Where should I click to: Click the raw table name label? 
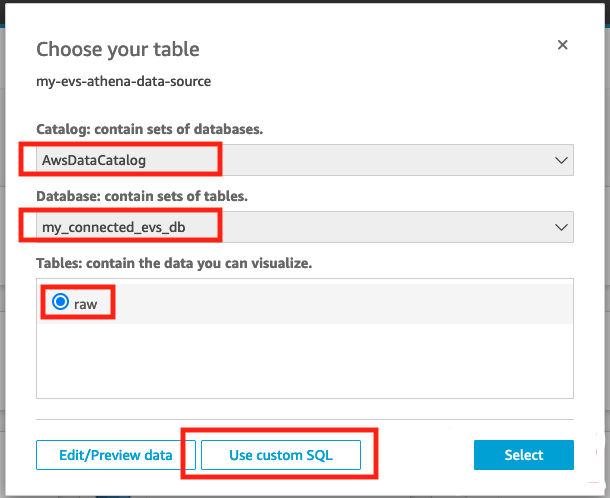[x=86, y=304]
